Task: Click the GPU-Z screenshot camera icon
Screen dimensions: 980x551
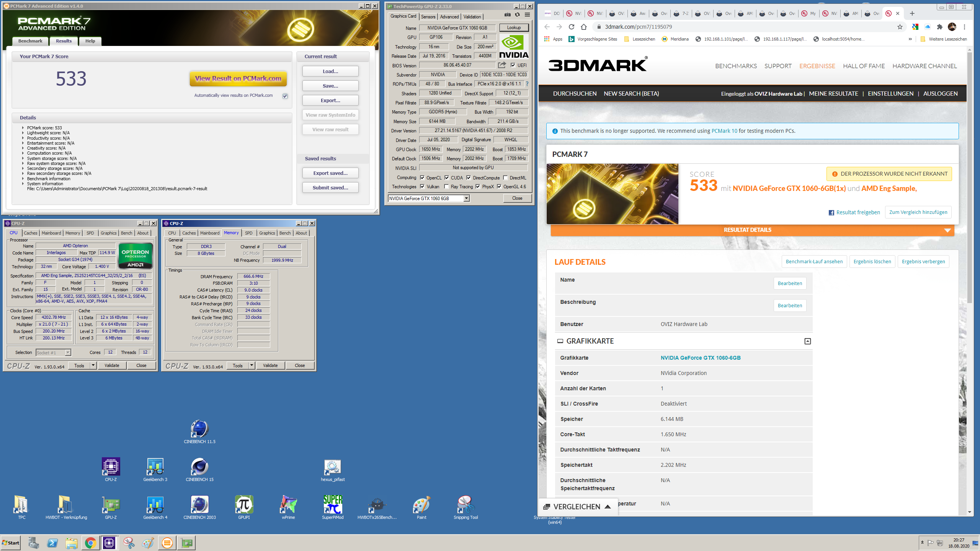Action: 508,15
